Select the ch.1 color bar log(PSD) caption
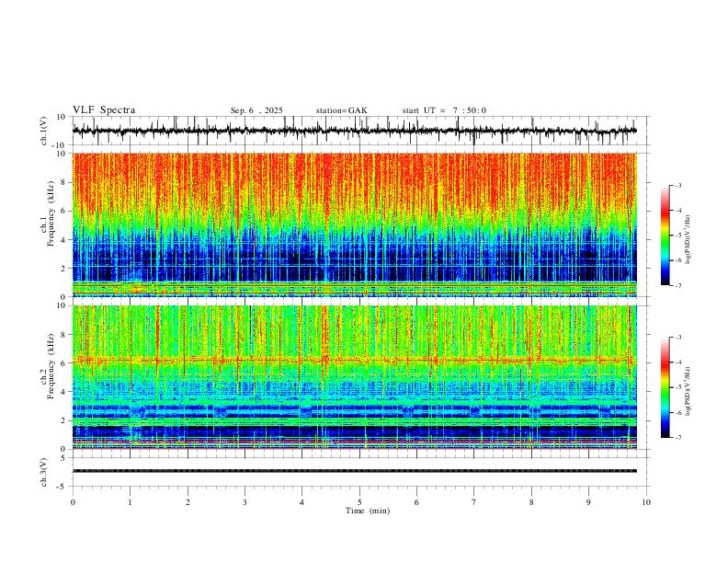728x563 pixels. tap(688, 240)
